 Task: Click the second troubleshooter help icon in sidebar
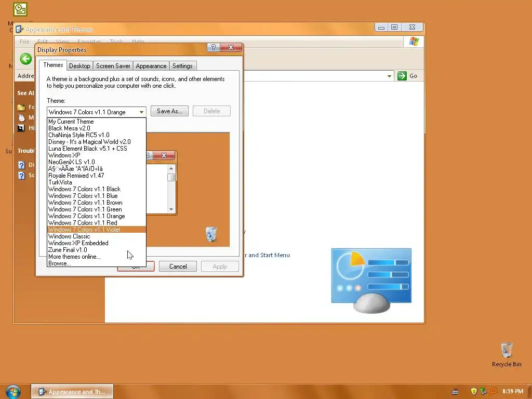click(x=21, y=176)
